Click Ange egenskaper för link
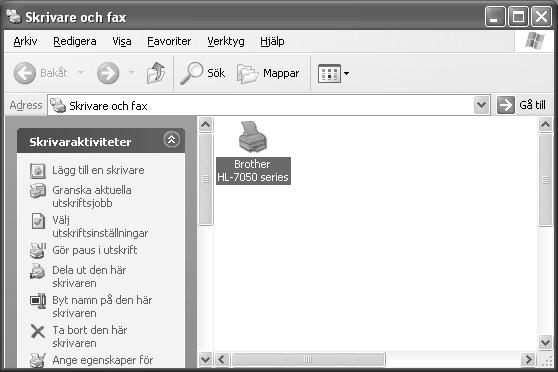 click(103, 360)
